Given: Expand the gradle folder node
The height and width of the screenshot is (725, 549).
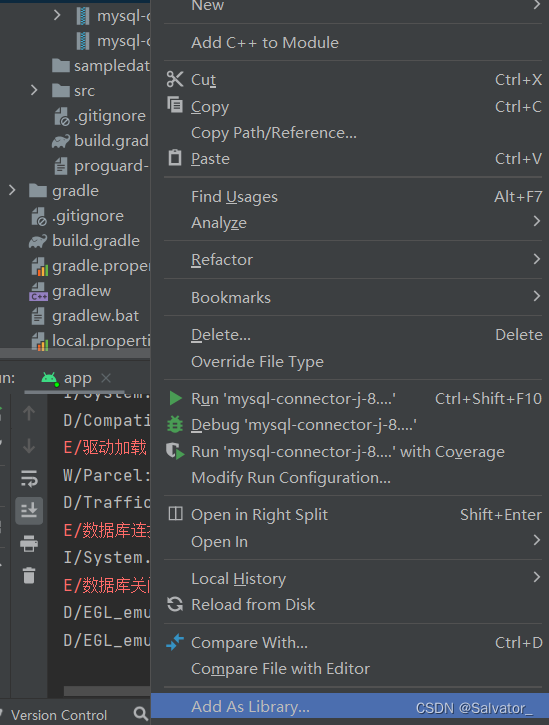Looking at the screenshot, I should 12,190.
